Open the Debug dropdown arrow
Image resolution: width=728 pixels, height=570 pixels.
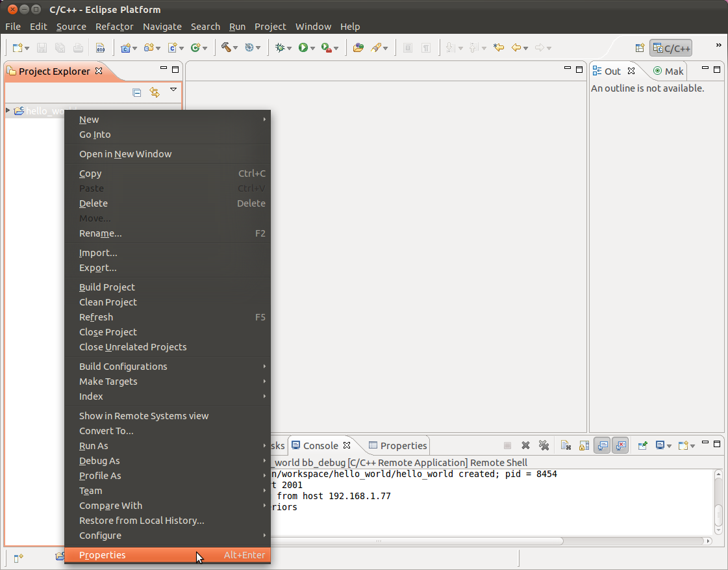click(x=289, y=48)
